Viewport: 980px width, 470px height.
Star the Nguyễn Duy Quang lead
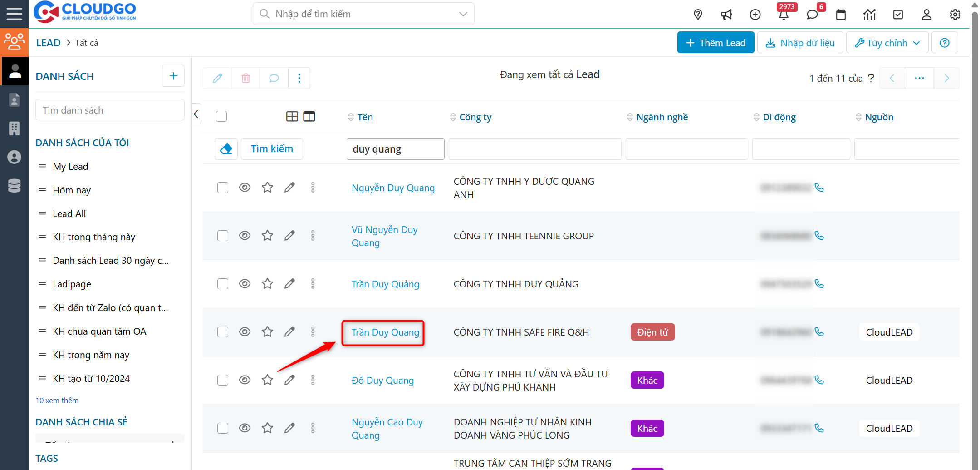coord(267,188)
